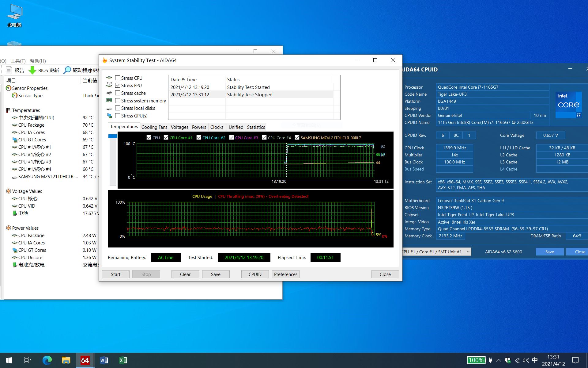Image resolution: width=588 pixels, height=368 pixels.
Task: Toggle CPU Core #1 graph checkbox
Action: (x=166, y=138)
